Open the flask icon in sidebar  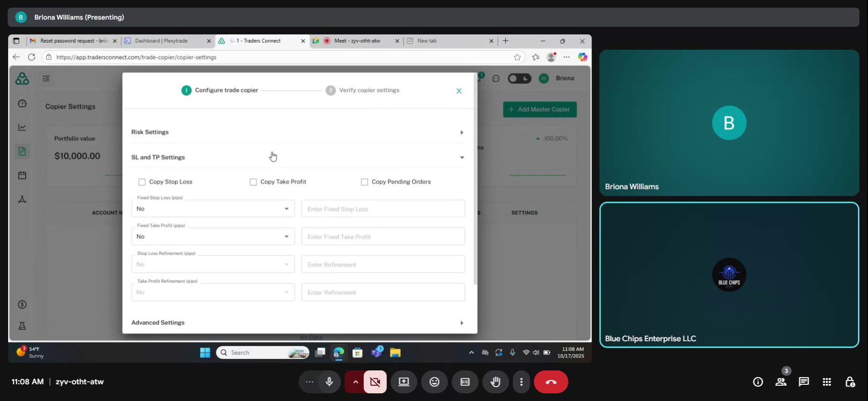point(22,326)
